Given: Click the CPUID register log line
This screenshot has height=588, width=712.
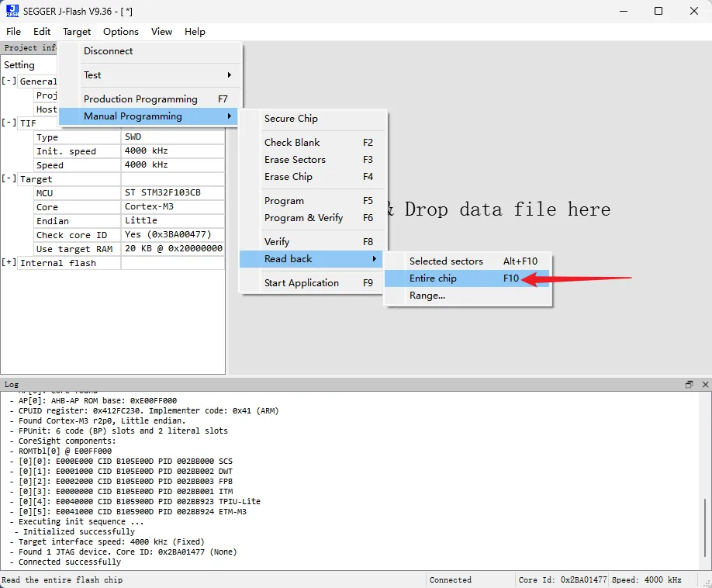Looking at the screenshot, I should (x=148, y=410).
